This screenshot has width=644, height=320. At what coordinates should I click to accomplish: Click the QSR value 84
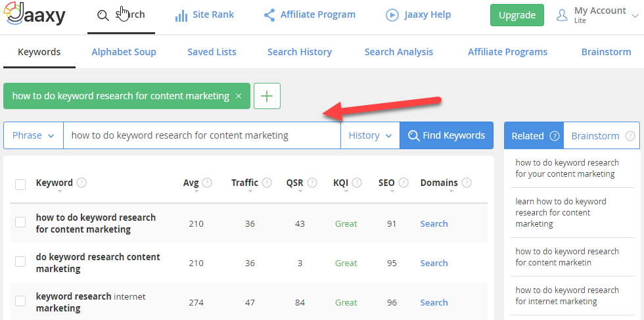click(300, 303)
